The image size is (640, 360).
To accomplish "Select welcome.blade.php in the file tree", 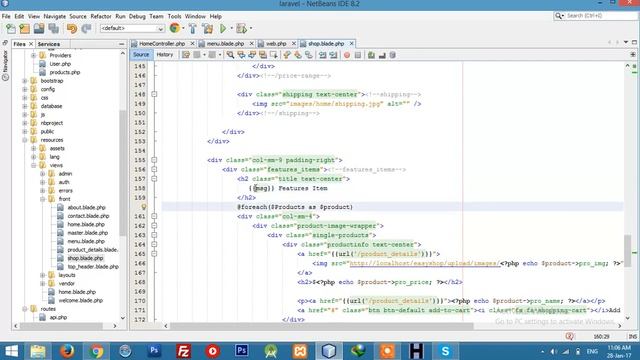I will pyautogui.click(x=80, y=300).
